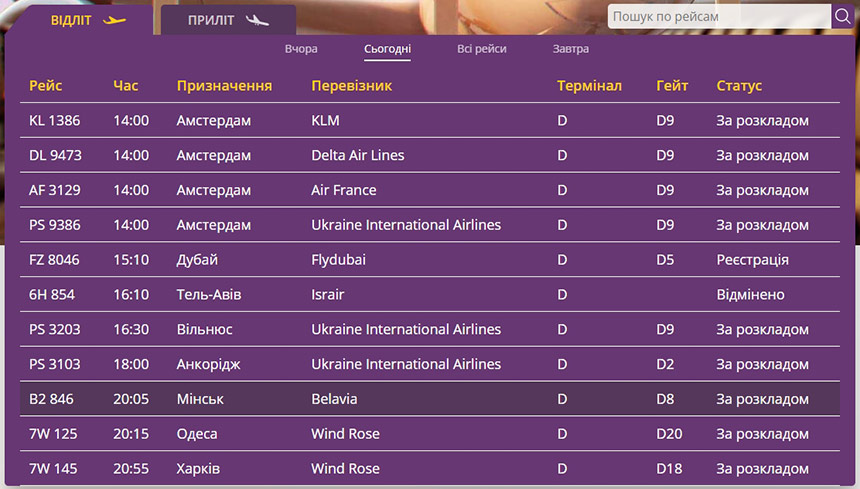This screenshot has width=860, height=489.
Task: Click gate D5 in Дубай row
Action: click(665, 260)
